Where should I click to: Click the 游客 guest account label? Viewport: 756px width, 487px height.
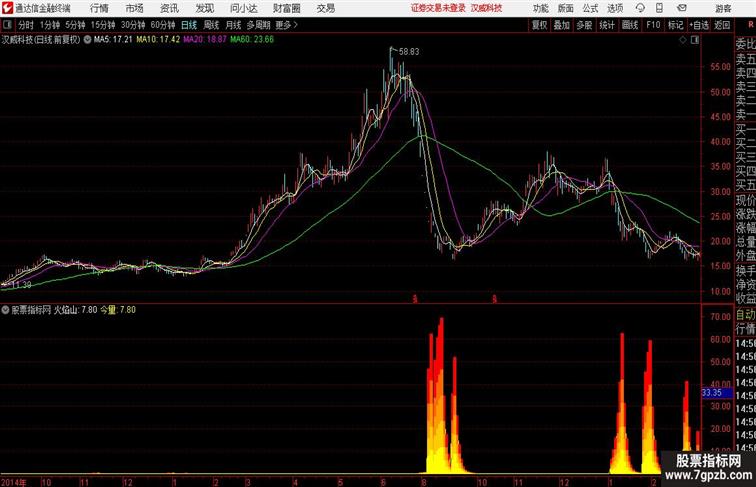(723, 8)
